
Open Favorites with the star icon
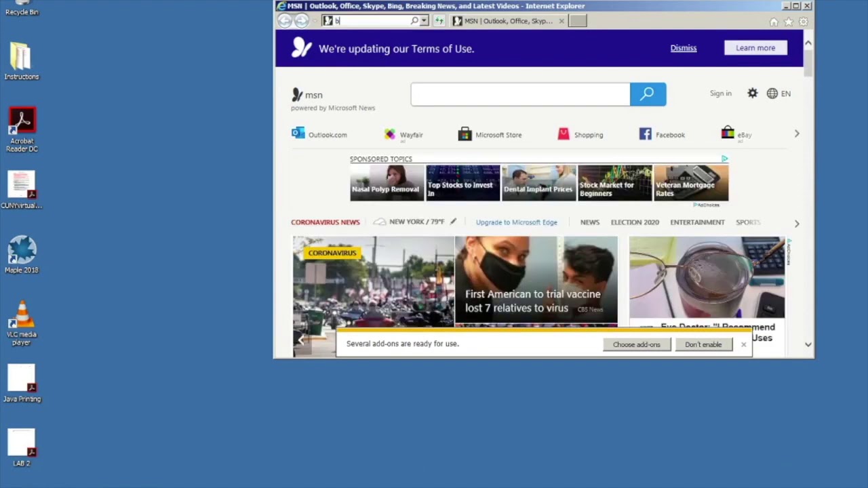[788, 22]
